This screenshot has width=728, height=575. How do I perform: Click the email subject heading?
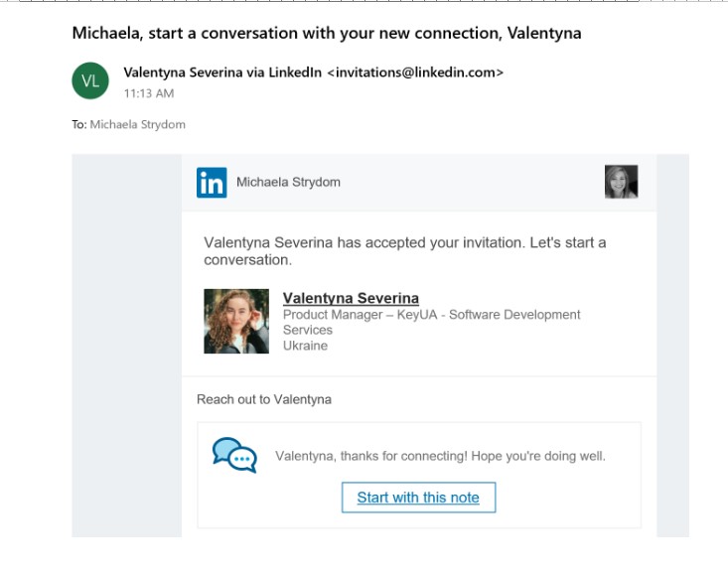tap(327, 33)
